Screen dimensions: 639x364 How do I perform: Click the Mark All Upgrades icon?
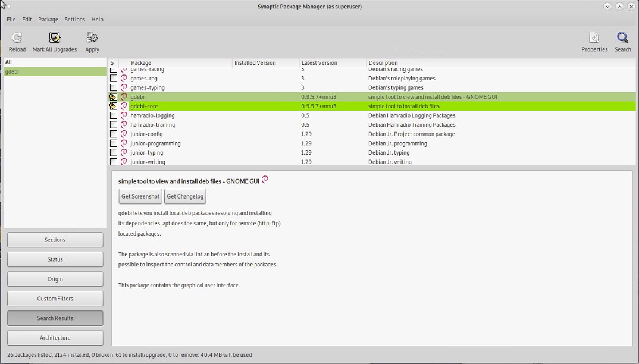tap(55, 39)
